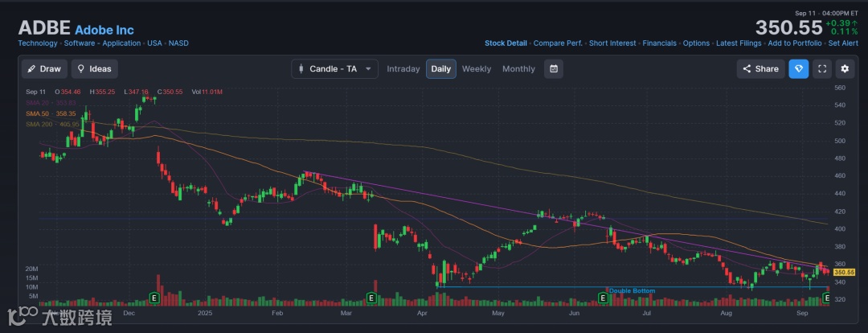Click the pencil icon in the Draw button
The height and width of the screenshot is (333, 868).
[32, 68]
